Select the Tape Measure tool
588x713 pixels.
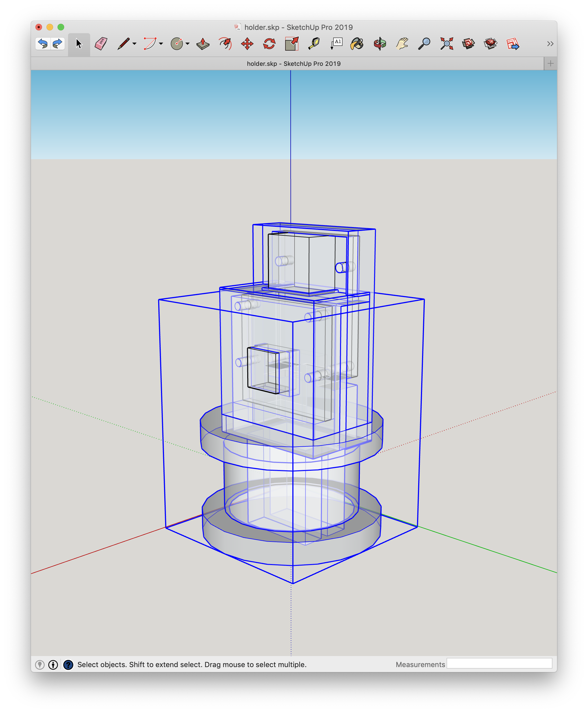point(314,44)
